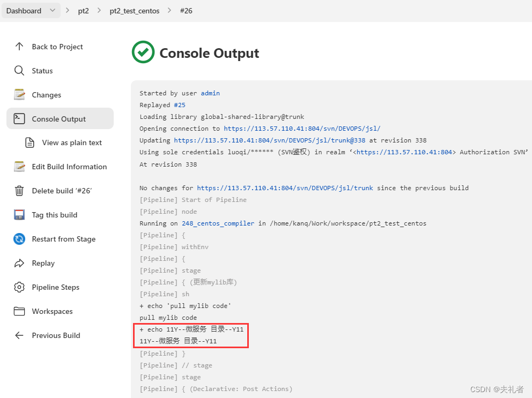Open breadcrumb chevron after Dashboard
The image size is (532, 398).
67,11
